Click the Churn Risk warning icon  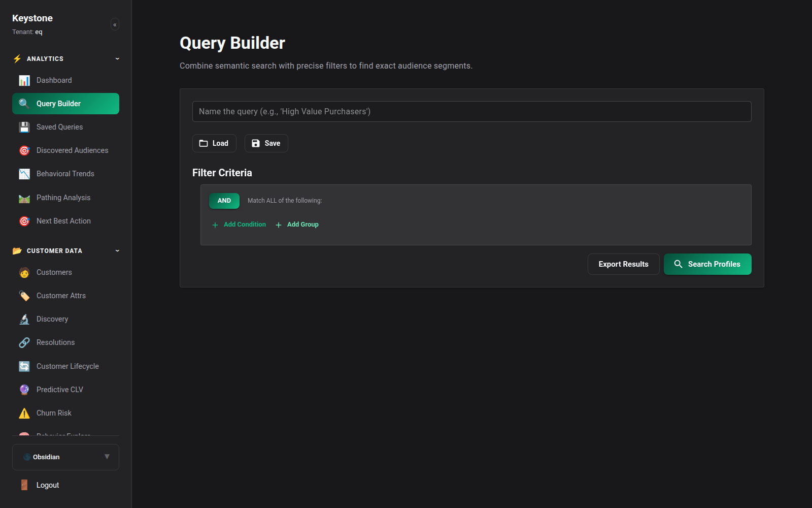pyautogui.click(x=24, y=413)
